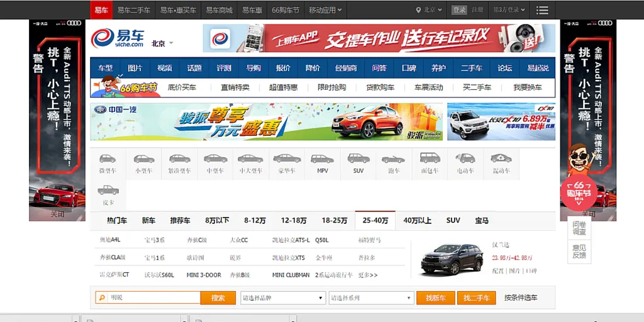The height and width of the screenshot is (322, 644).
Task: Select the 面包车 van icon
Action: coord(430,158)
